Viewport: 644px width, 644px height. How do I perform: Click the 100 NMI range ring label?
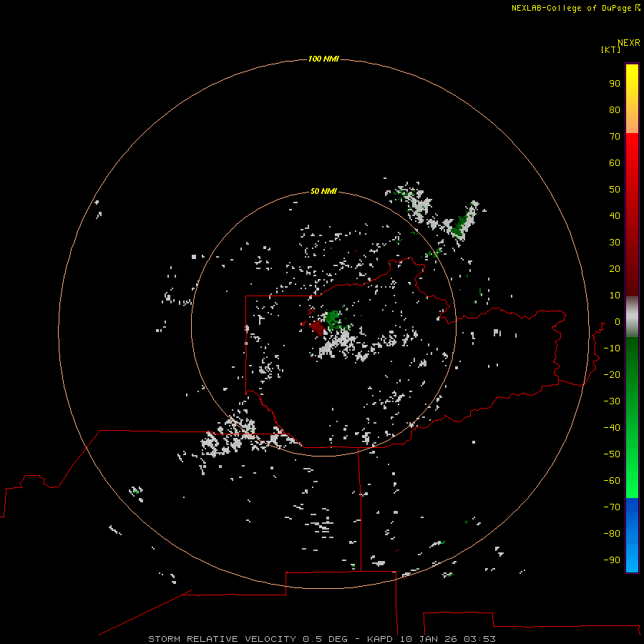[x=323, y=59]
